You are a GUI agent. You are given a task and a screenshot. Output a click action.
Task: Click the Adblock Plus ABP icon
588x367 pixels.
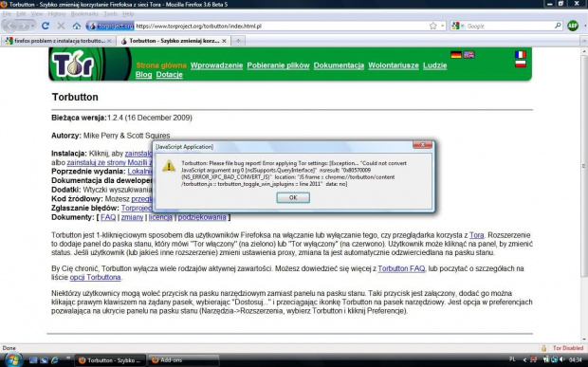pyautogui.click(x=573, y=26)
